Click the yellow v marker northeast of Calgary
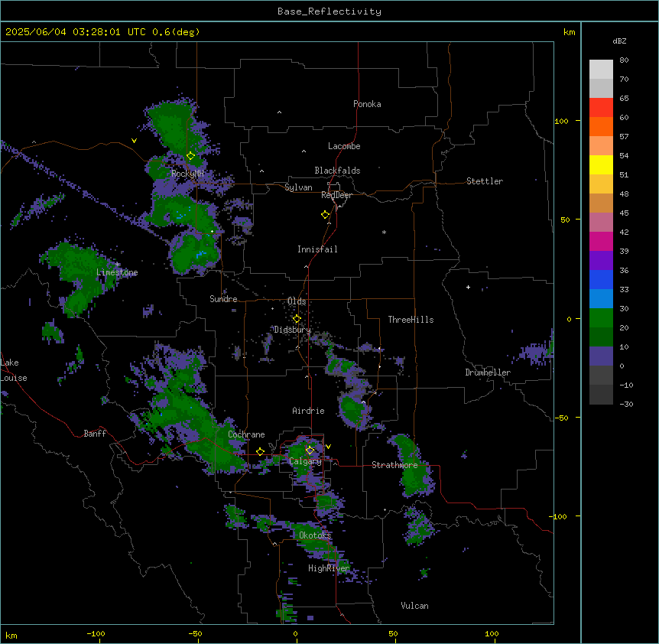 [x=328, y=447]
